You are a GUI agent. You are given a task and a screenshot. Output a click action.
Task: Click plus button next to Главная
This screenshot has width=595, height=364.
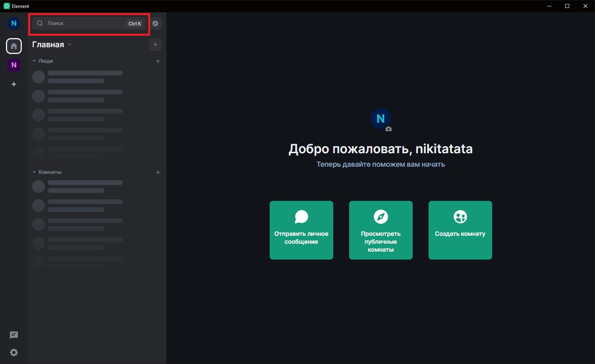[x=155, y=44]
